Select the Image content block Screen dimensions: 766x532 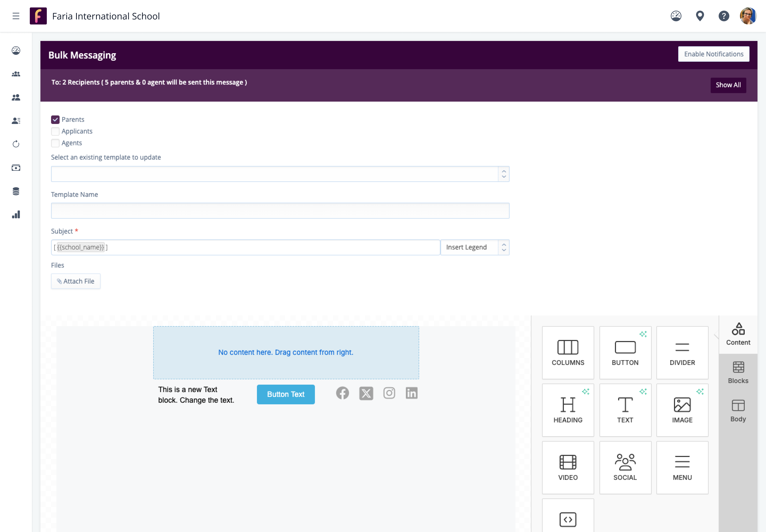682,410
